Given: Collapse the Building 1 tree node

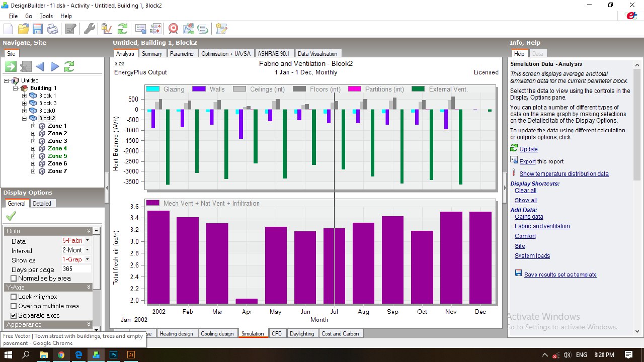Looking at the screenshot, I should [x=16, y=88].
